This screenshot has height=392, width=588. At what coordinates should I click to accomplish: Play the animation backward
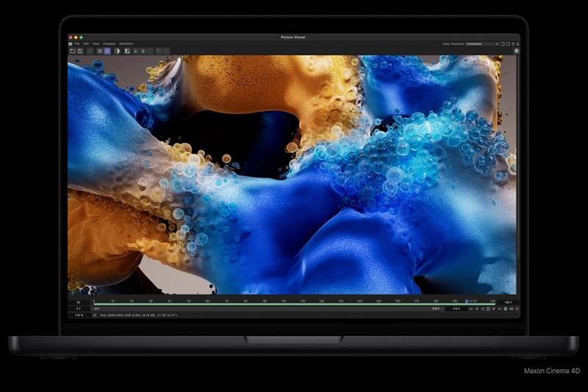483,309
